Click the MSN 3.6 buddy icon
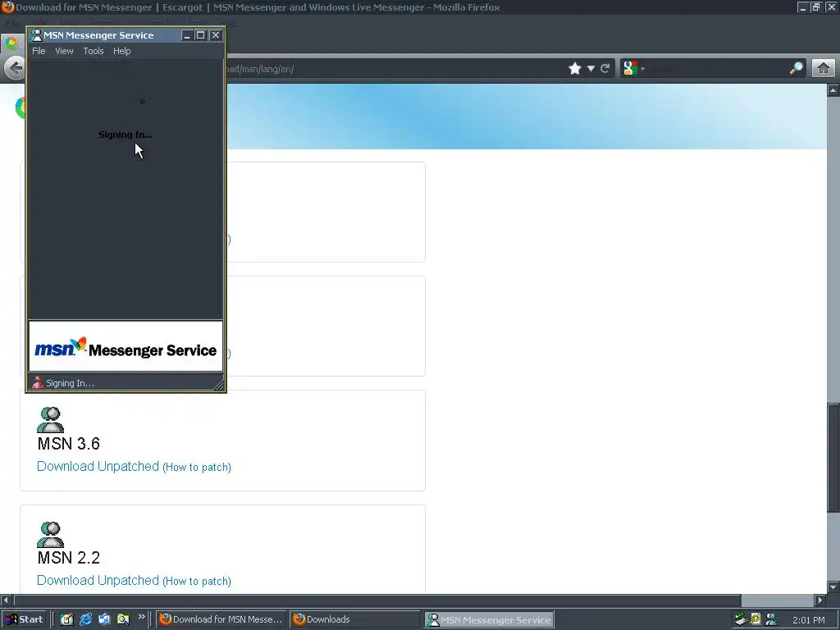Screen dimensions: 840x630 [50, 419]
